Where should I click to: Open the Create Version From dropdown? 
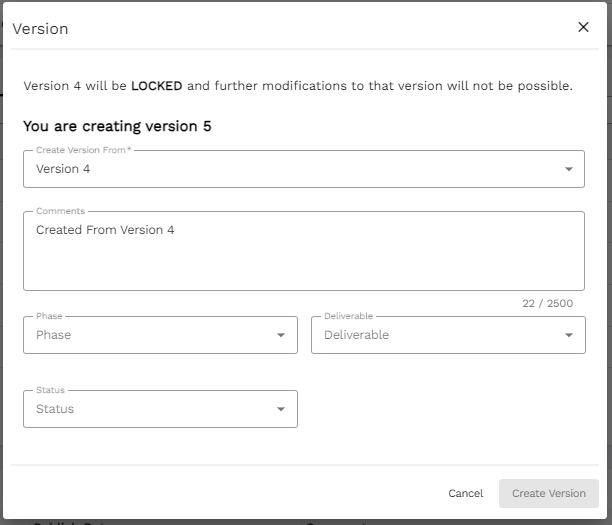tap(304, 169)
